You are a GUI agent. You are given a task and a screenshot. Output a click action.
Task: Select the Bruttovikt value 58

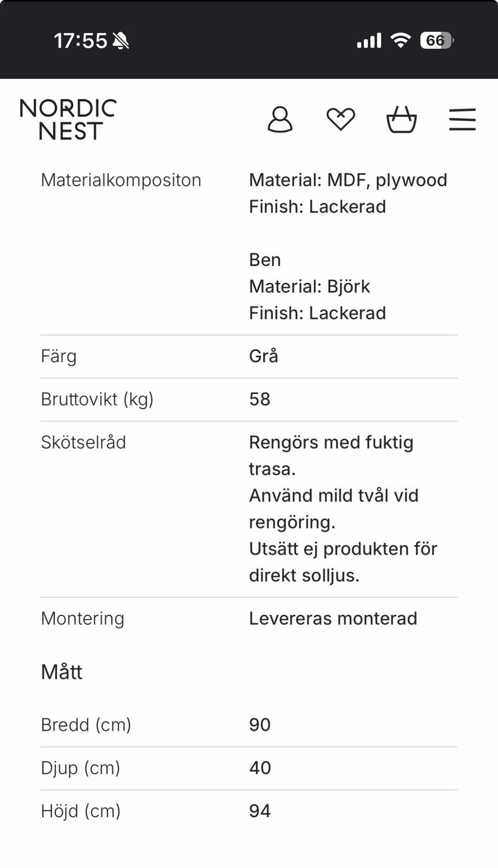pyautogui.click(x=260, y=399)
